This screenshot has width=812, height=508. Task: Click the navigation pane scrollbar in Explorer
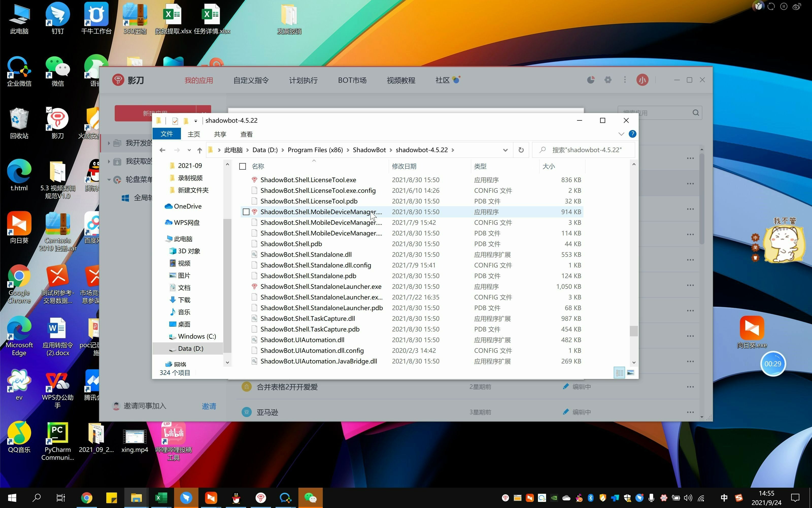[x=227, y=285]
